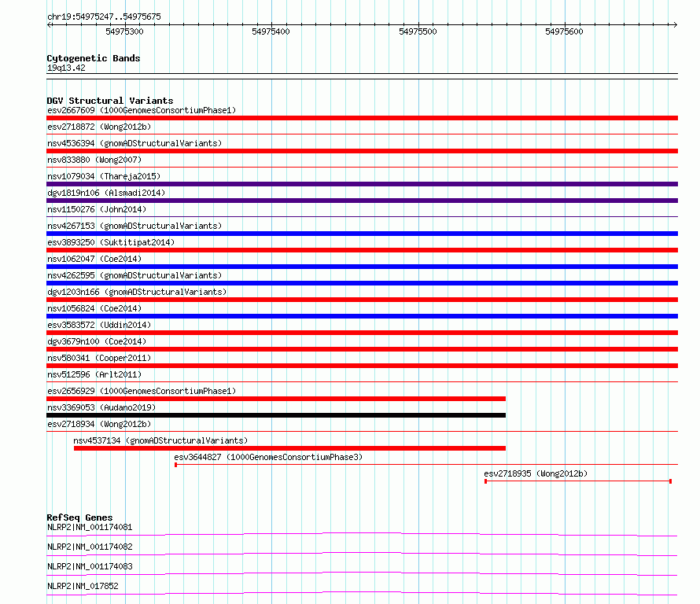This screenshot has height=604, width=700.
Task: Open variant dgv1819n106 (Alsmadi2014)
Action: coord(106,193)
